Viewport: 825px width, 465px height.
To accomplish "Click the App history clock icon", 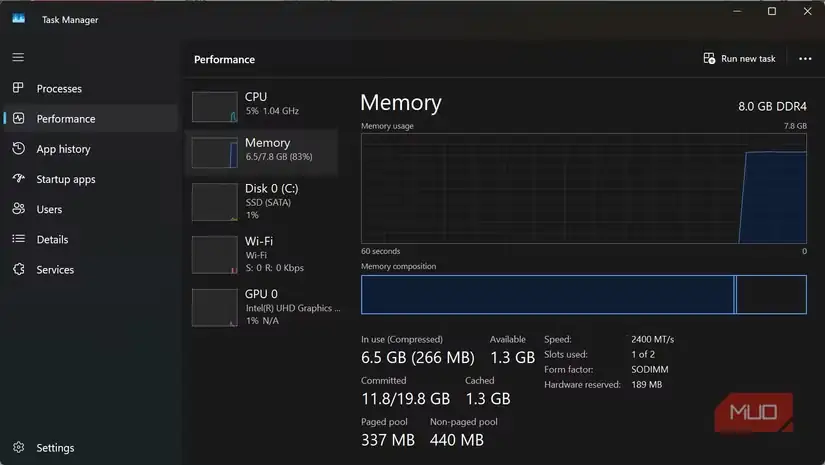I will [18, 148].
